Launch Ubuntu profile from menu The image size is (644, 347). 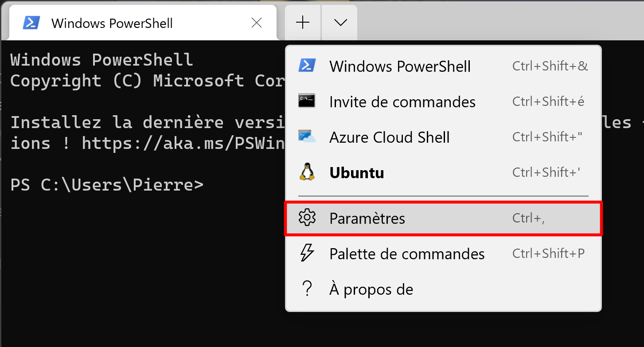444,172
